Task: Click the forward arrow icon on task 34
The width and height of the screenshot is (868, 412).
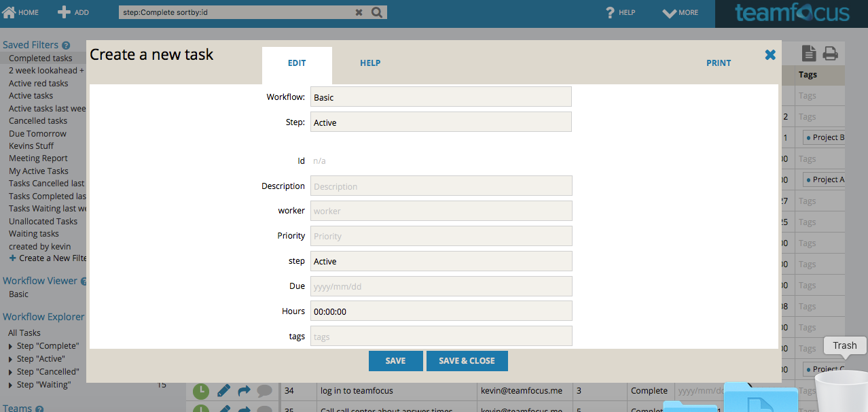Action: [x=244, y=390]
